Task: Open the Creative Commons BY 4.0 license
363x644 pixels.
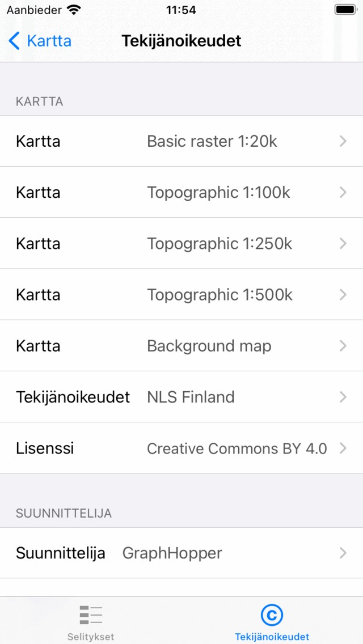Action: click(x=237, y=448)
